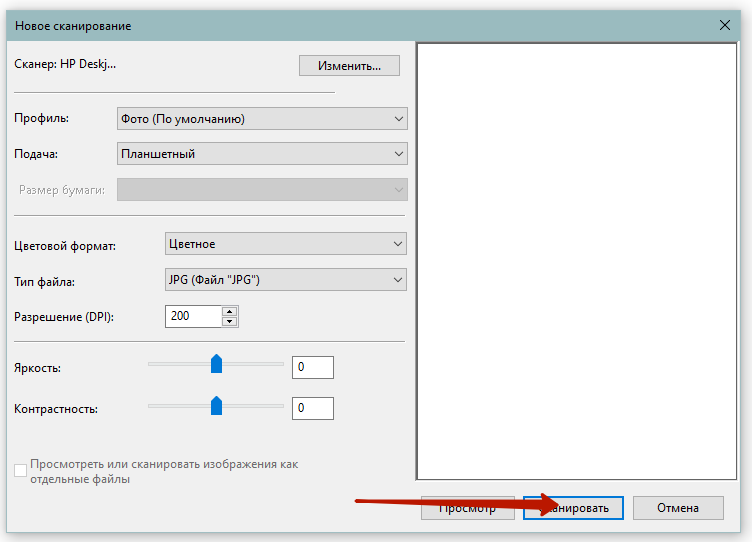The width and height of the screenshot is (752, 542).
Task: Click the Изменить... scanner button
Action: pyautogui.click(x=349, y=66)
